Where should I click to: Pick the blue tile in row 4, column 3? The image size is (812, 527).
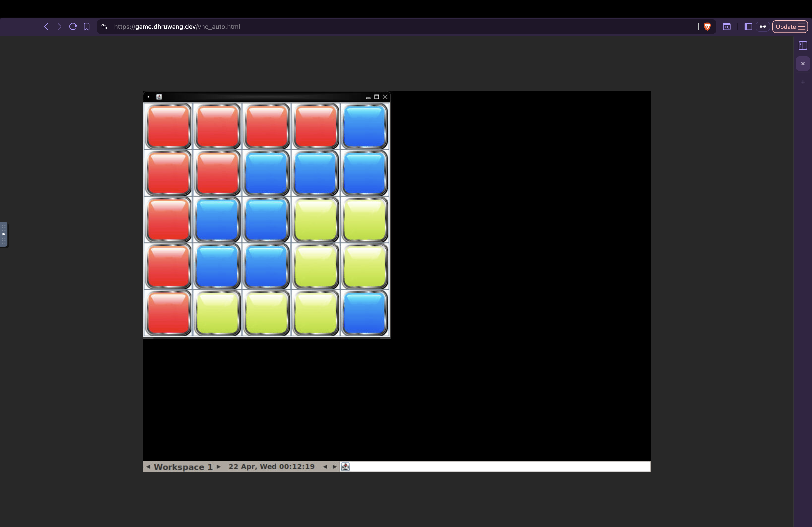(x=266, y=267)
